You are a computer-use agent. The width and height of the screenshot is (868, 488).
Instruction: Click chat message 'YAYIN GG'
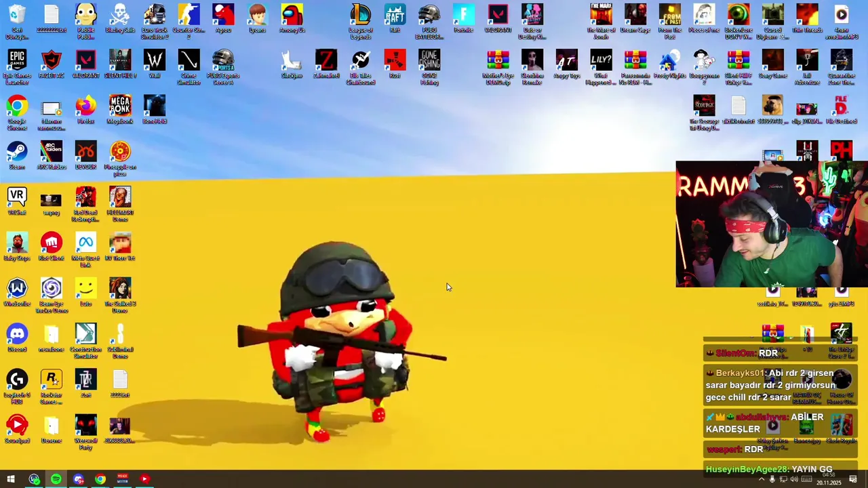[812, 469]
